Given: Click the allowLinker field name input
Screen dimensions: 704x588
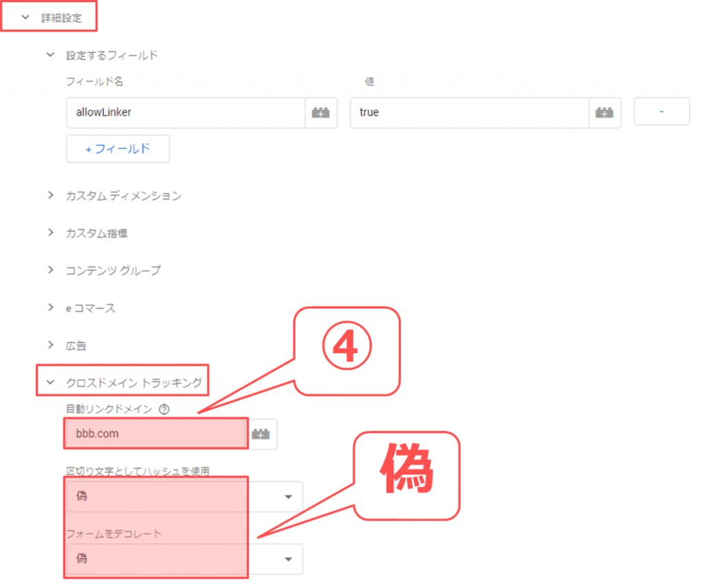Looking at the screenshot, I should 185,113.
